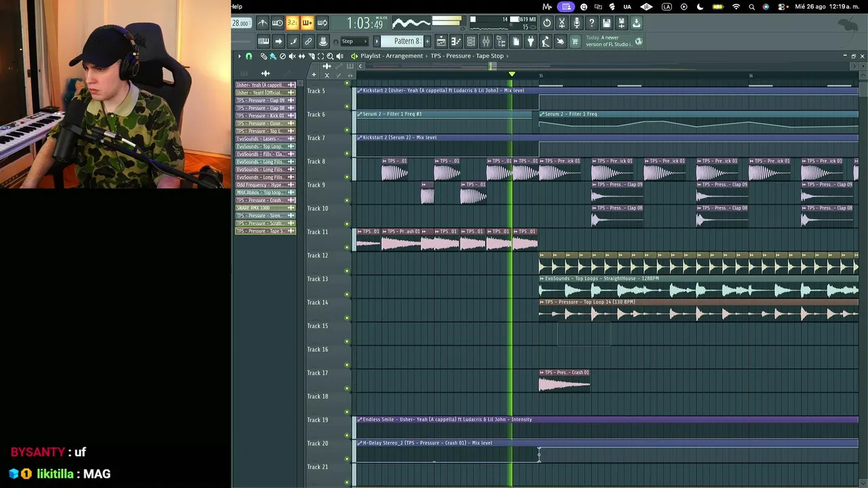Screen dimensions: 868x488
Task: Add a new pattern with plus button
Action: [427, 41]
